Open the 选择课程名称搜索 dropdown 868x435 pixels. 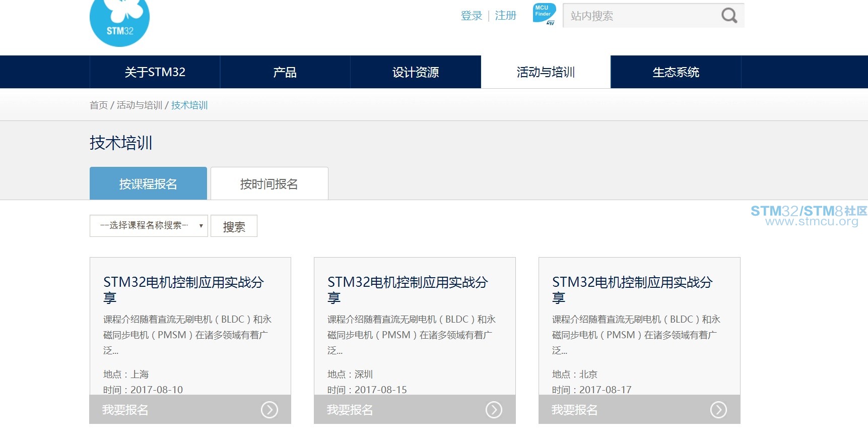pos(149,226)
